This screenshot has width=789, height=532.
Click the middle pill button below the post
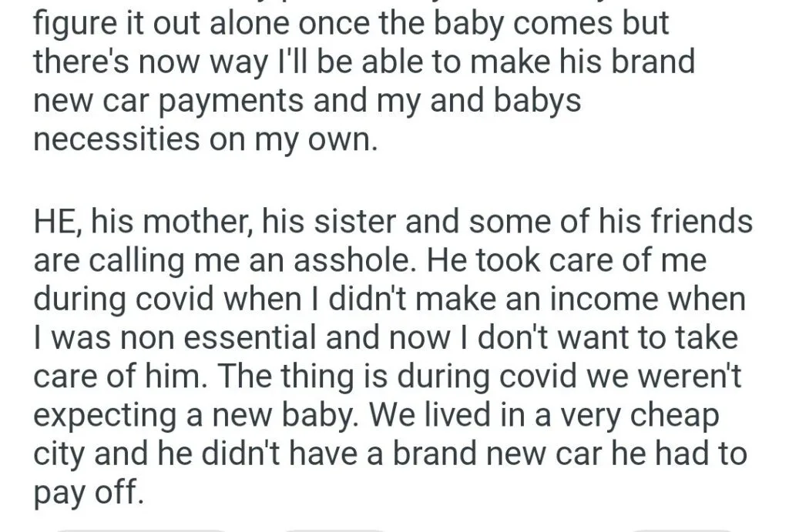[333, 528]
